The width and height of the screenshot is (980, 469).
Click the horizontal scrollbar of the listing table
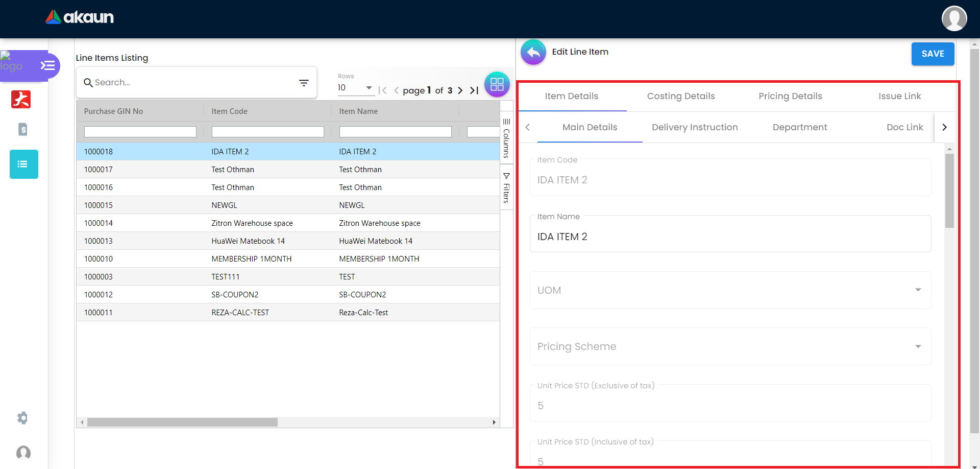coord(182,423)
